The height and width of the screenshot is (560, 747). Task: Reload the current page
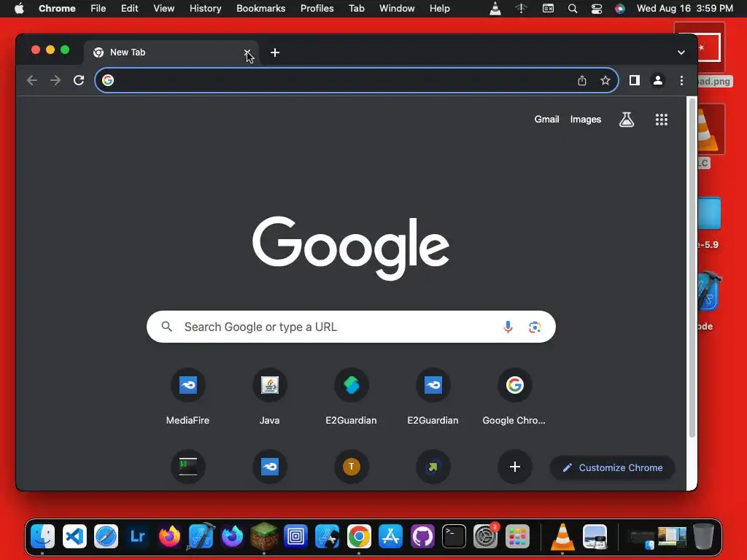point(79,80)
